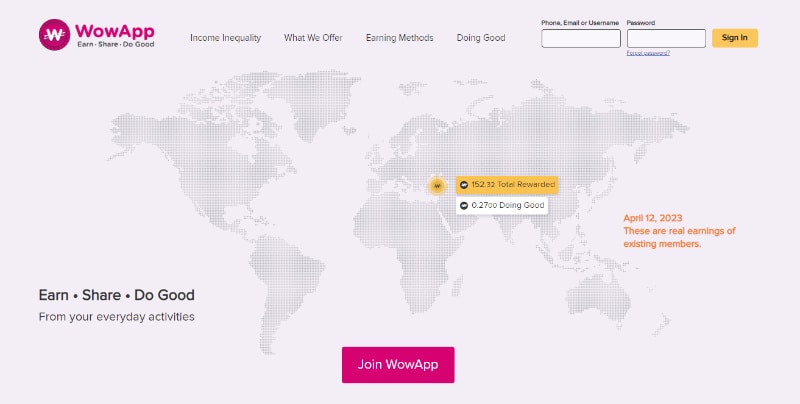Click coin icon beside 152.32 Total Rewarded
This screenshot has width=800, height=404.
(464, 185)
